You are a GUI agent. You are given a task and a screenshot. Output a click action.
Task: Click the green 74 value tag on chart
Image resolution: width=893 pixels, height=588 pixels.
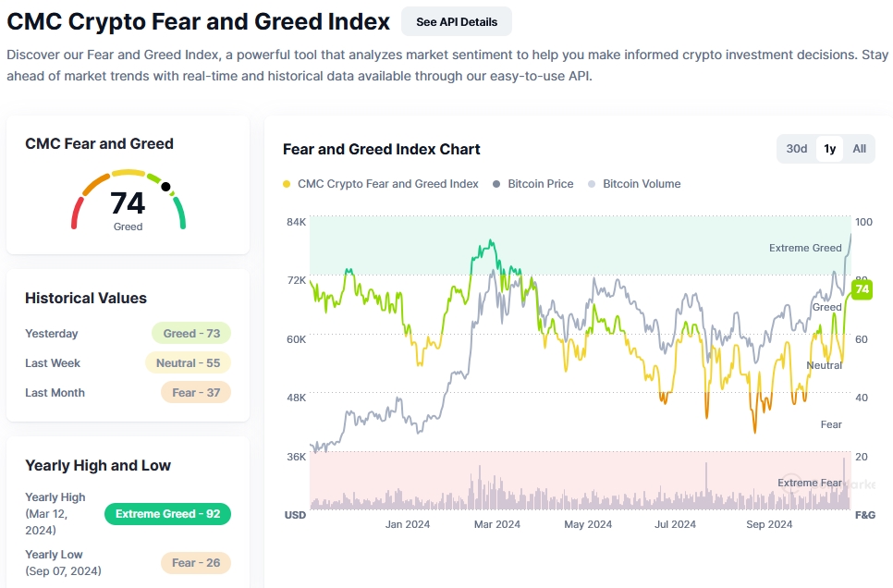pyautogui.click(x=862, y=289)
